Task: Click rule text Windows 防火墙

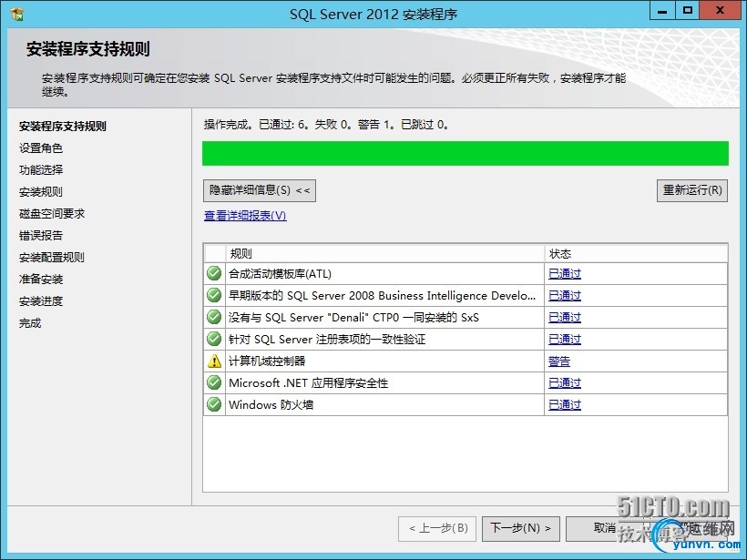Action: pos(271,405)
